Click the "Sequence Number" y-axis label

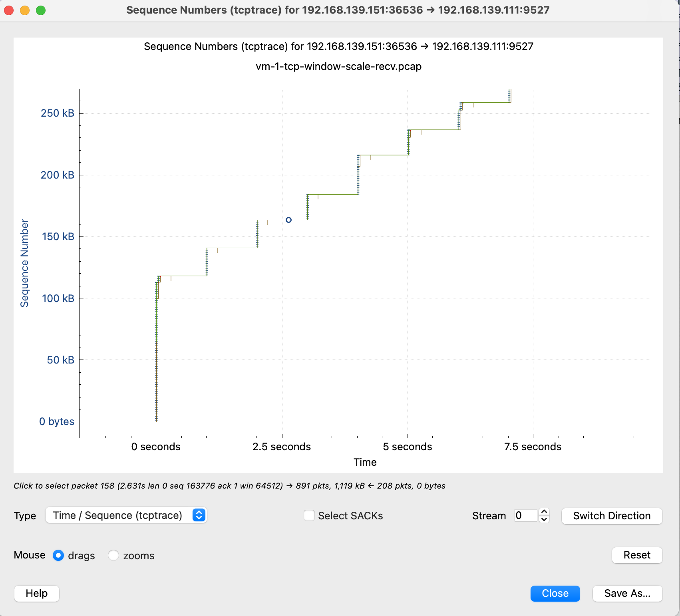(24, 263)
